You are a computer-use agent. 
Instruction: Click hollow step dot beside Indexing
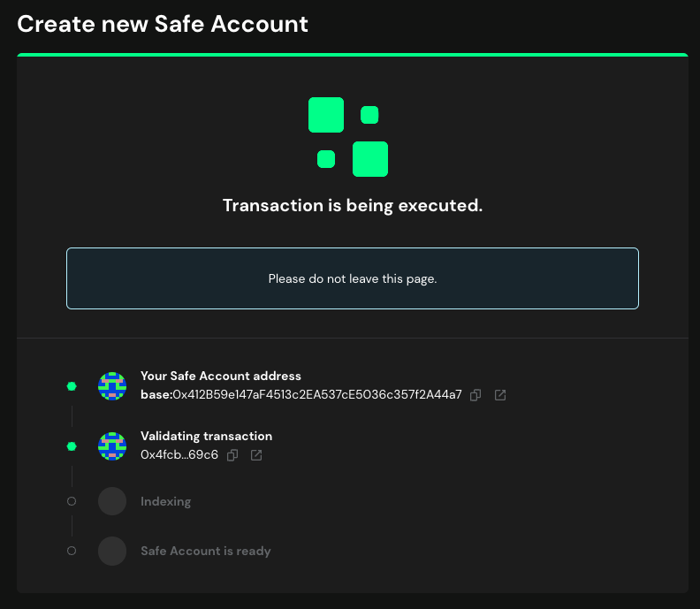(72, 501)
